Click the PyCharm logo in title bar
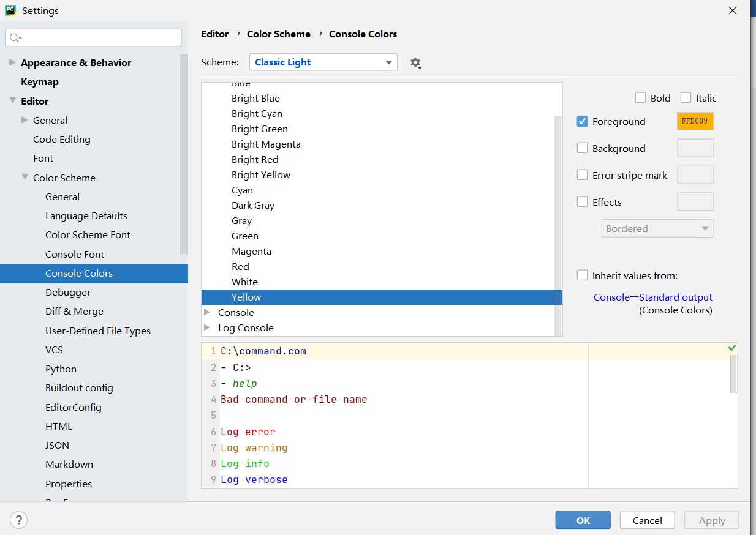Image resolution: width=756 pixels, height=535 pixels. click(x=10, y=10)
